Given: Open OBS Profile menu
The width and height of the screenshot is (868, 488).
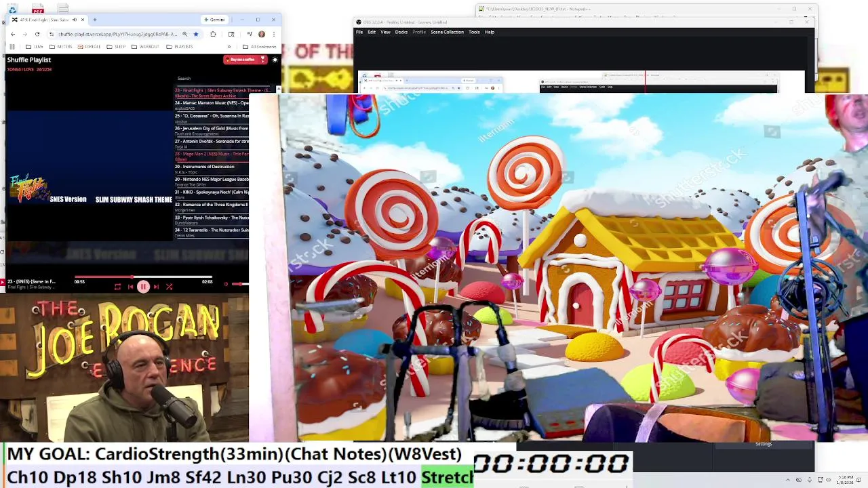Looking at the screenshot, I should (419, 32).
